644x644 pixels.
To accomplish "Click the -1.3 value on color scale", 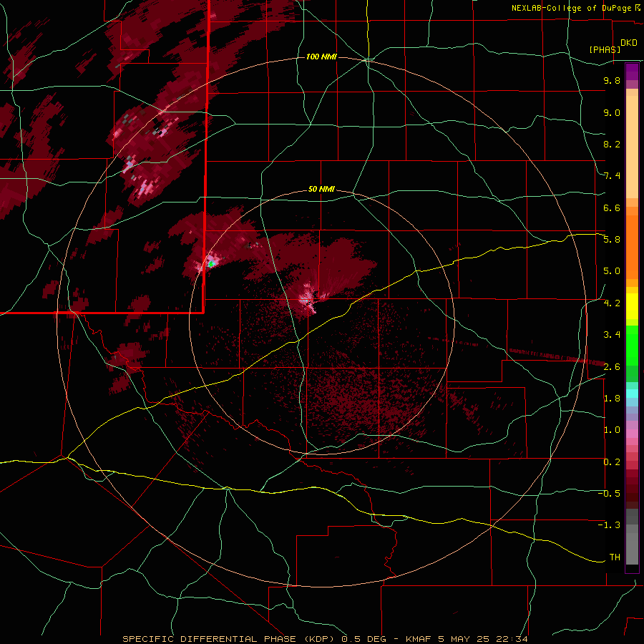I will (x=609, y=525).
